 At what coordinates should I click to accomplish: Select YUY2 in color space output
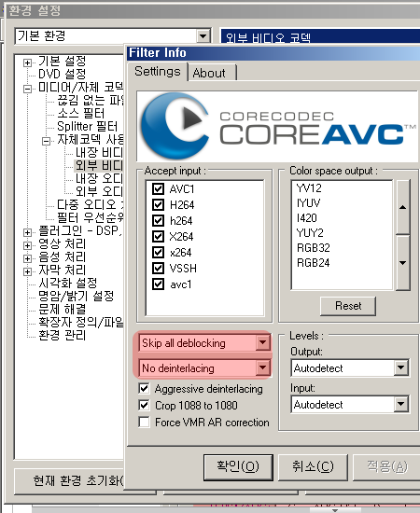[310, 233]
